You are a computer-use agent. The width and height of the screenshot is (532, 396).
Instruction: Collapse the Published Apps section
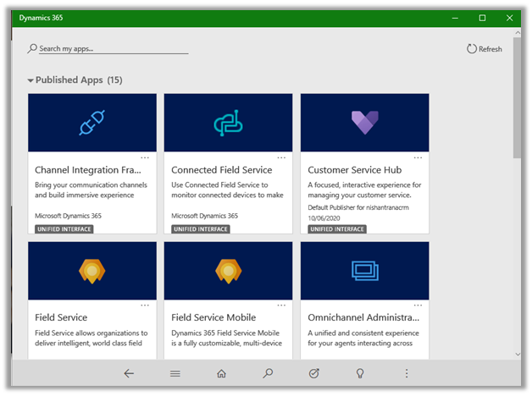(31, 80)
